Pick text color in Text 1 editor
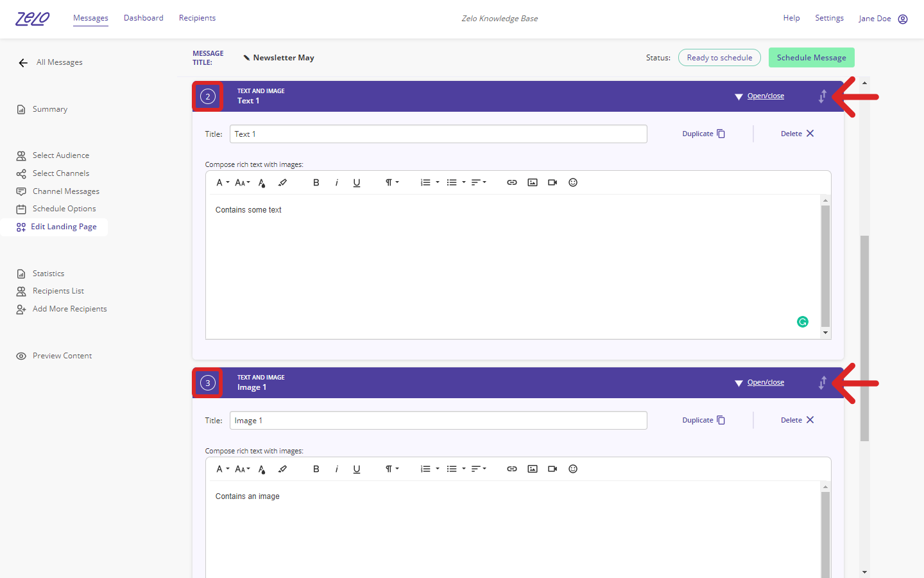Image resolution: width=924 pixels, height=578 pixels. click(x=262, y=182)
